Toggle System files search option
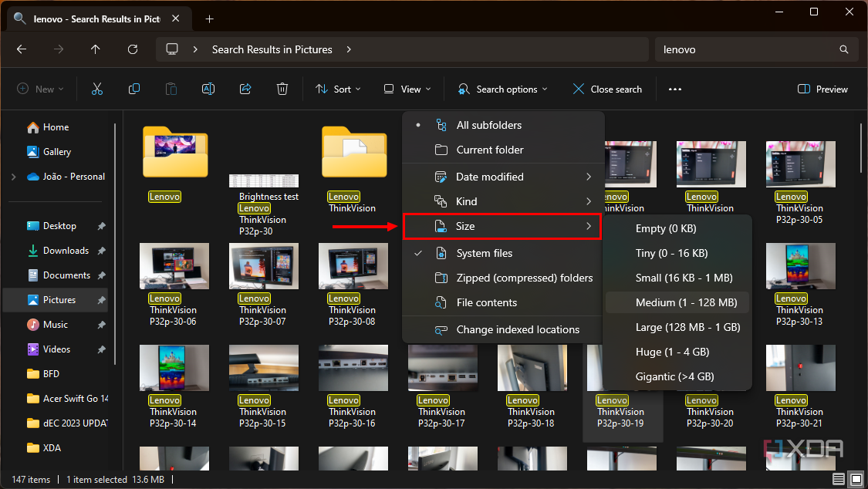 coord(502,253)
